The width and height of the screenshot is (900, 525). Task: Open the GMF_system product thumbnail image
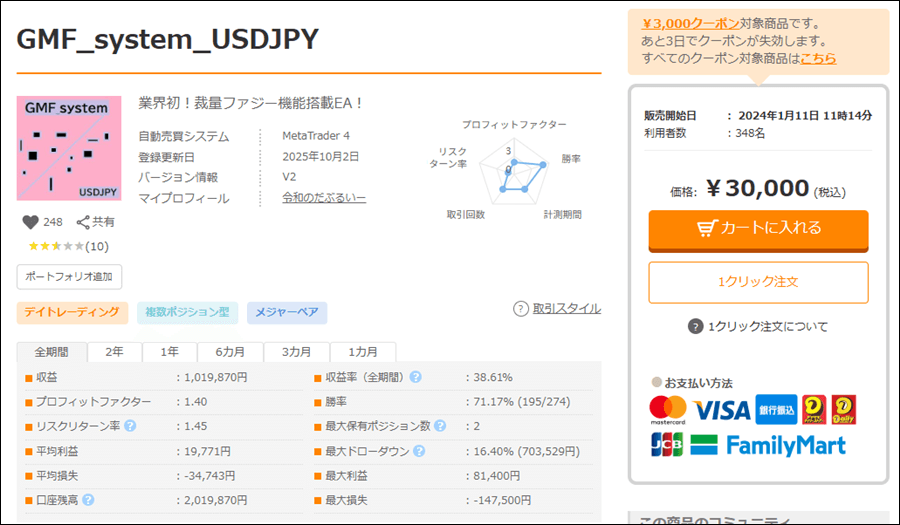[x=69, y=148]
